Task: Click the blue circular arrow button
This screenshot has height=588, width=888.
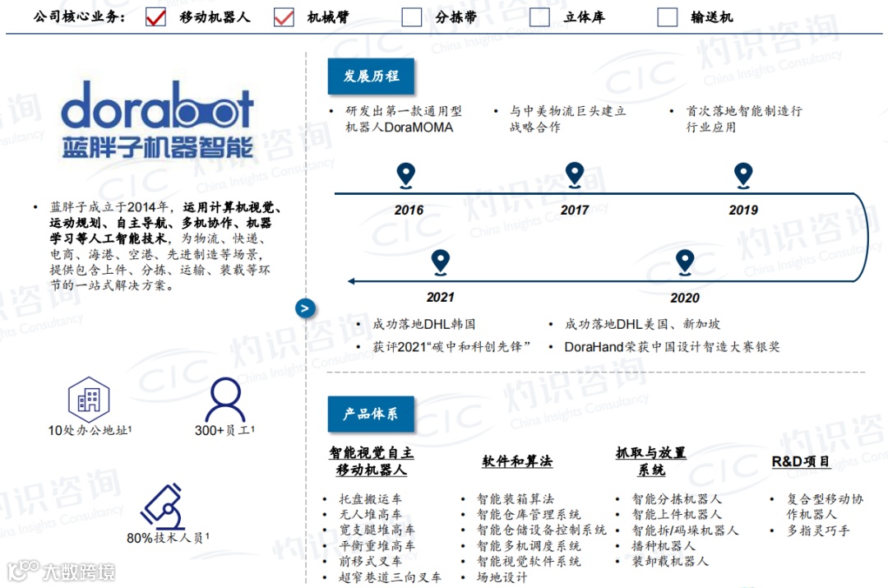Action: point(305,308)
